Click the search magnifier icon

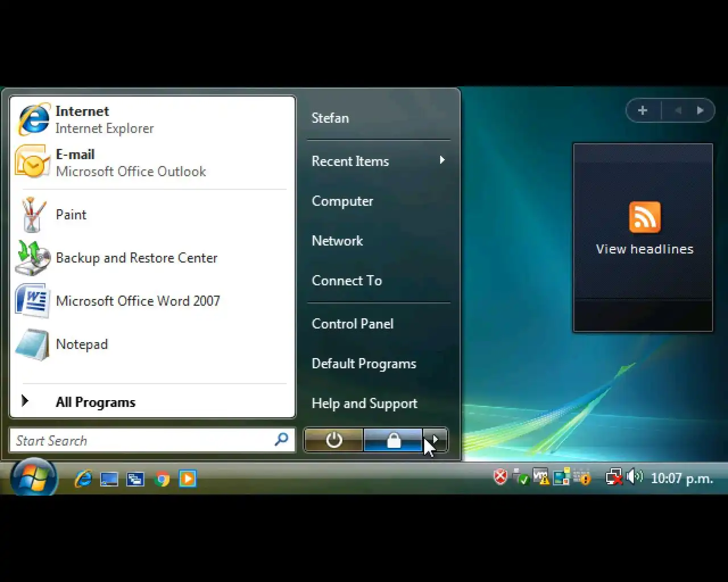click(282, 439)
